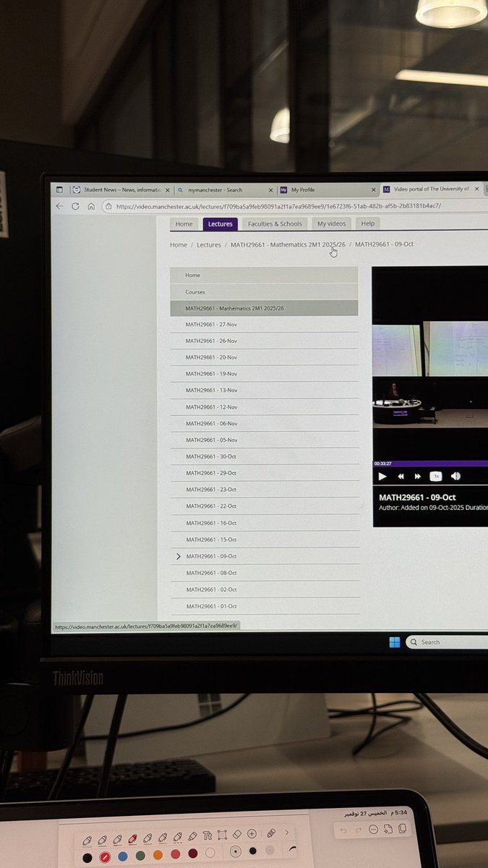Expand tablet toolbar with the right chevron

tap(286, 833)
